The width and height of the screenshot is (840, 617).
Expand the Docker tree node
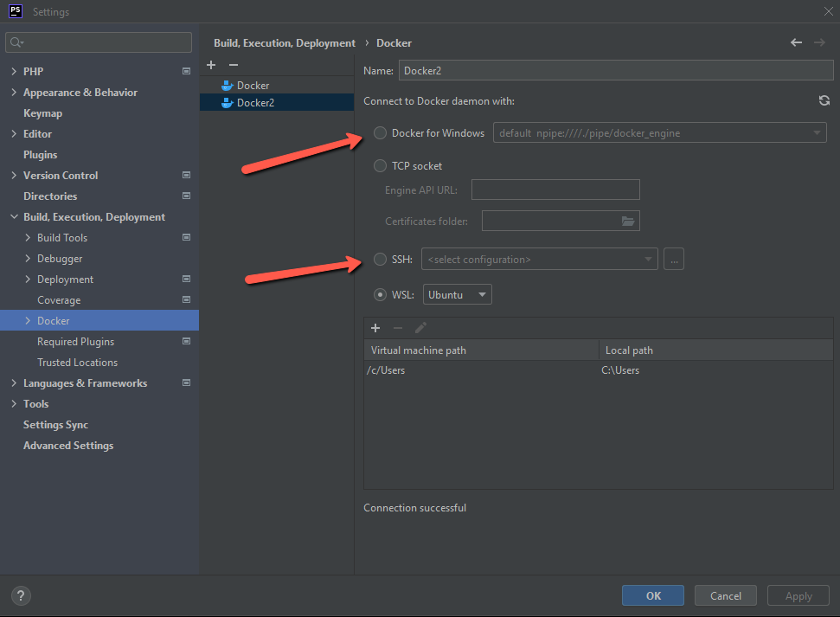[x=28, y=320]
